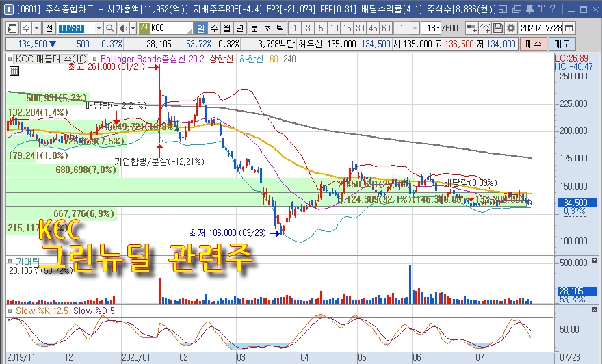The width and height of the screenshot is (602, 364).
Task: Save chart with the floppy disk icon
Action: (x=498, y=28)
